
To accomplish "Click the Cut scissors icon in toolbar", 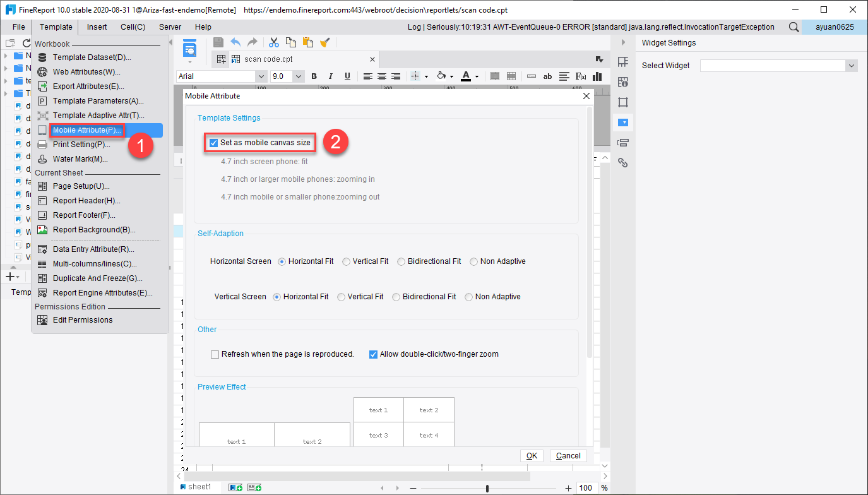I will (x=274, y=42).
